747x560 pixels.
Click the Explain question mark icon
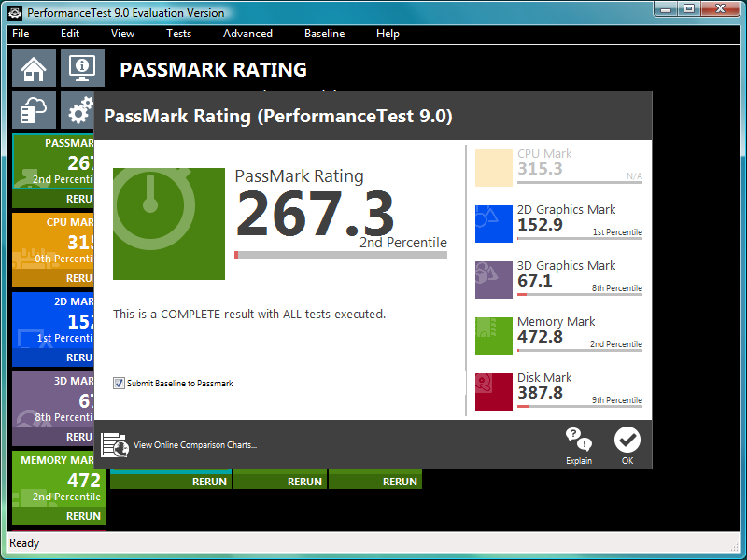click(579, 440)
